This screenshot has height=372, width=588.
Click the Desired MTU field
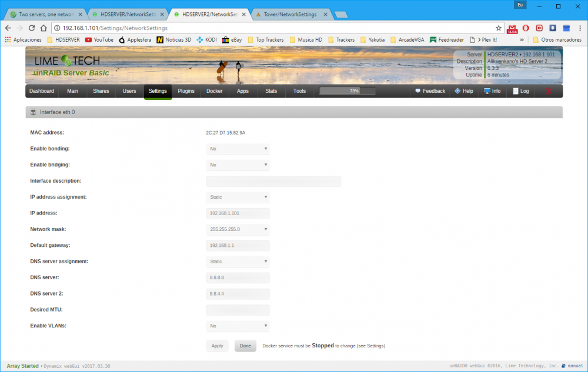(238, 310)
